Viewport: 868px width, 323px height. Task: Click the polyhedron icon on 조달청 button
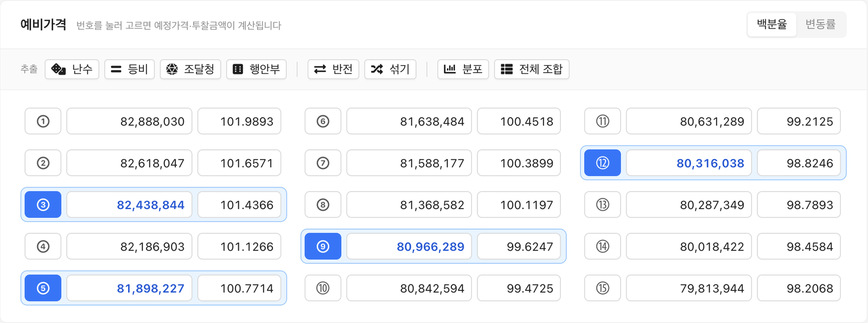172,69
